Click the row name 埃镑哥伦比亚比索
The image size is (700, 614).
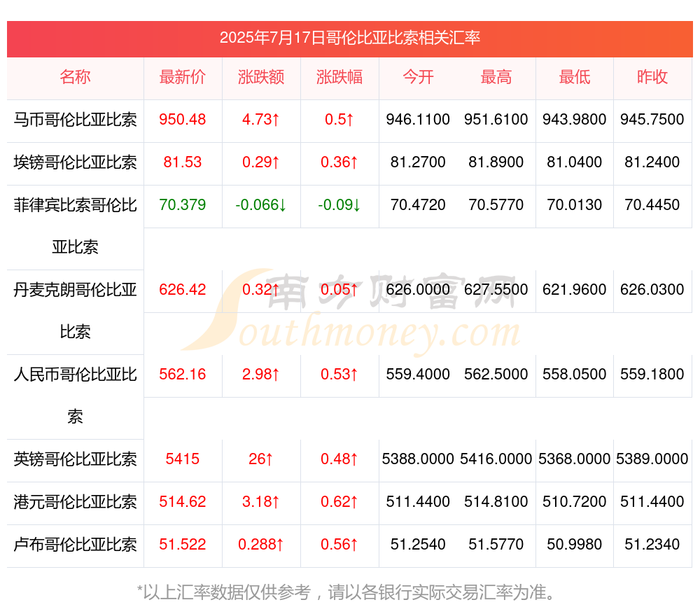coord(75,162)
